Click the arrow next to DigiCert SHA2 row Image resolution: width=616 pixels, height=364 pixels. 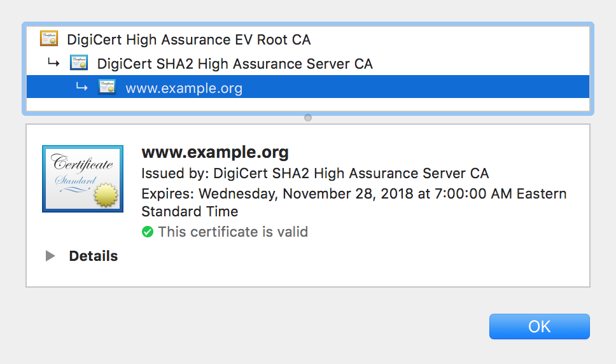pos(53,62)
